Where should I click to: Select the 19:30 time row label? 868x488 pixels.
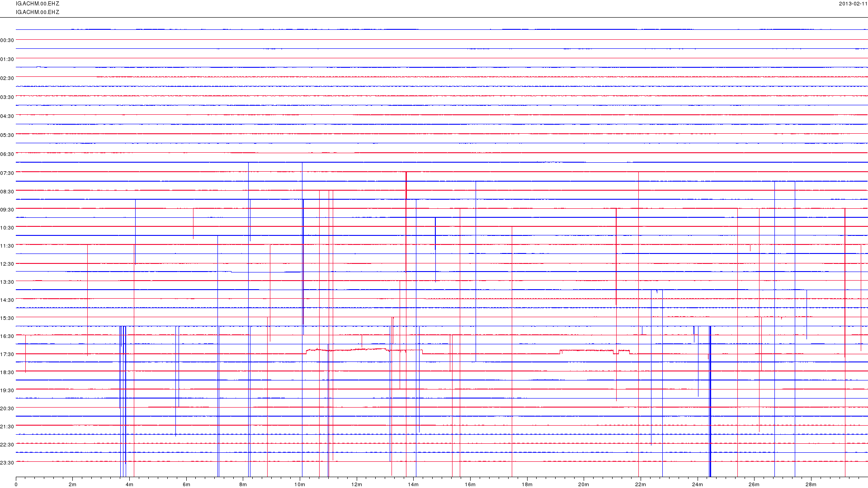[7, 390]
